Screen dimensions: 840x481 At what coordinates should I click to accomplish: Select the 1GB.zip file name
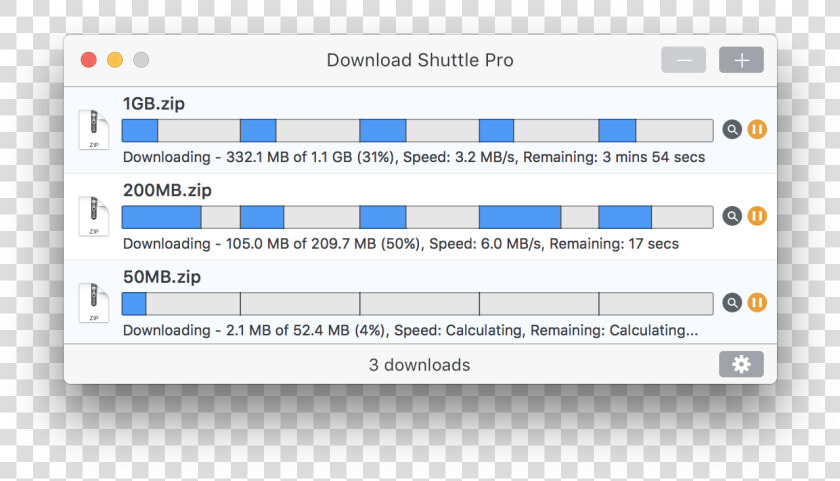tap(154, 103)
